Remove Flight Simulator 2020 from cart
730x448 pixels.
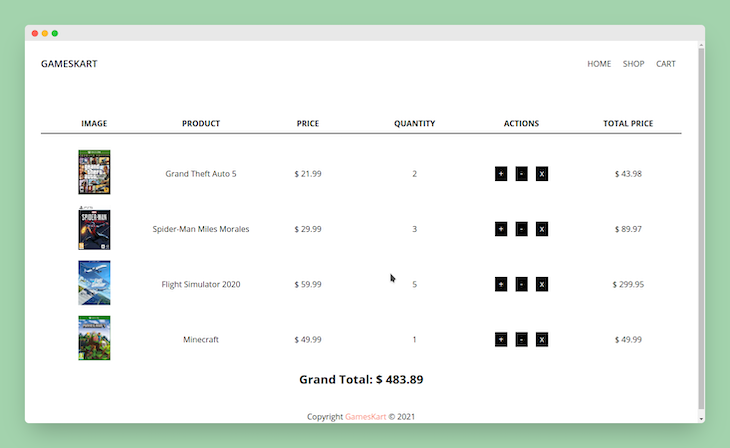coord(541,284)
